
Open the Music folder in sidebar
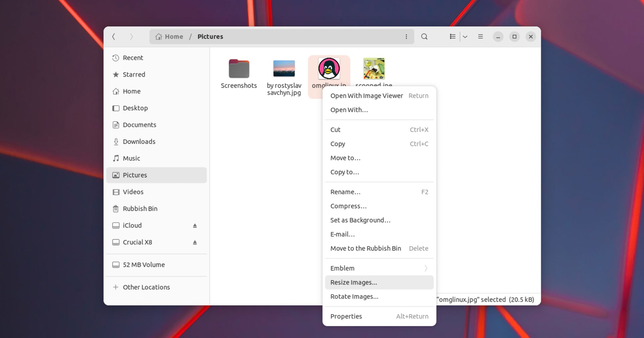pyautogui.click(x=131, y=158)
